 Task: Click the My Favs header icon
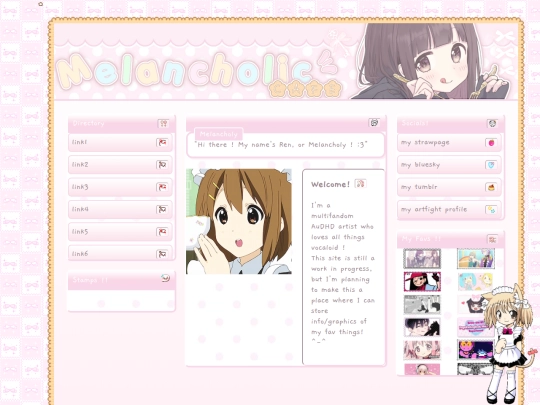click(492, 239)
